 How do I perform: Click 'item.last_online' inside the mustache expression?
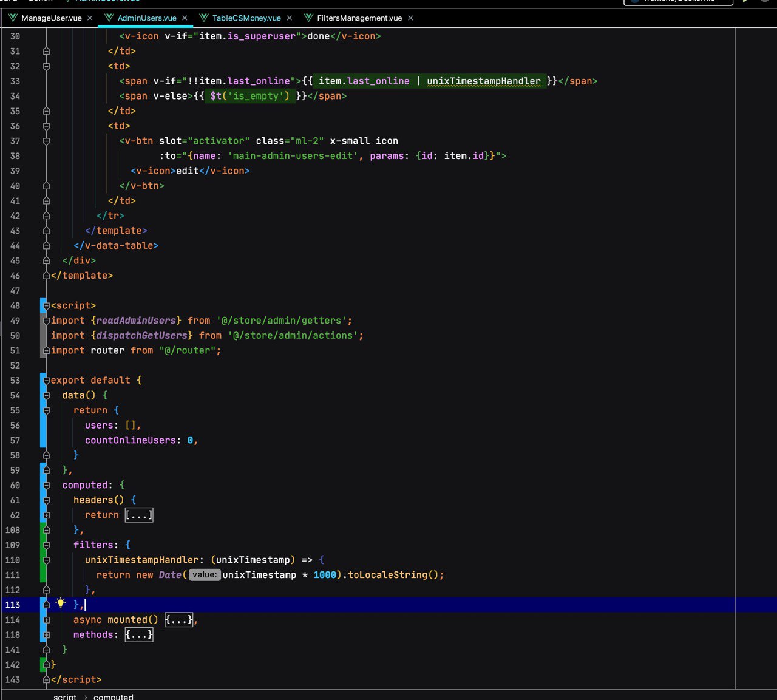364,81
